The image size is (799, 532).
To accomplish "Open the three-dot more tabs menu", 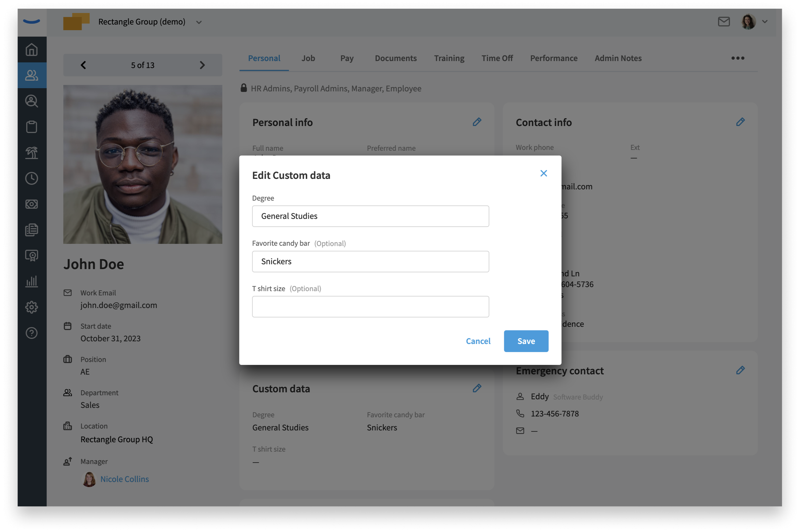I will [737, 58].
